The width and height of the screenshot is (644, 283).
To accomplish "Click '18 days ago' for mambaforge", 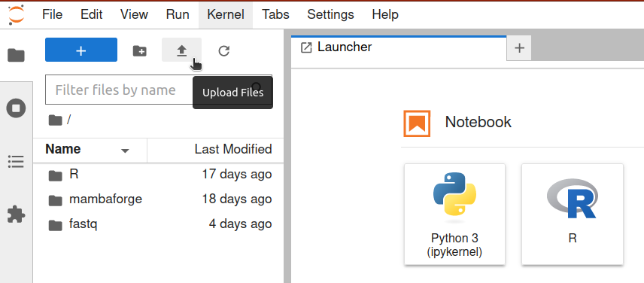I will (x=236, y=199).
